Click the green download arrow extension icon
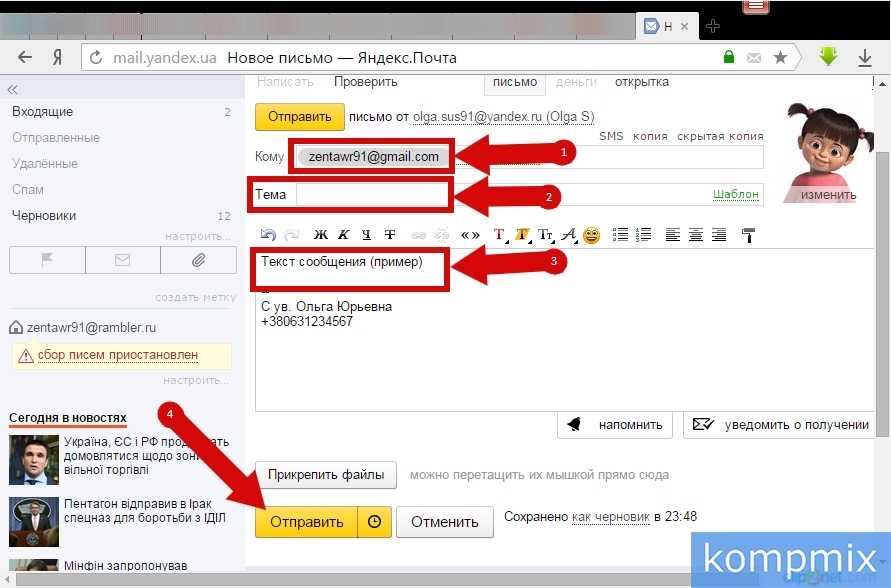The width and height of the screenshot is (891, 588). (828, 56)
